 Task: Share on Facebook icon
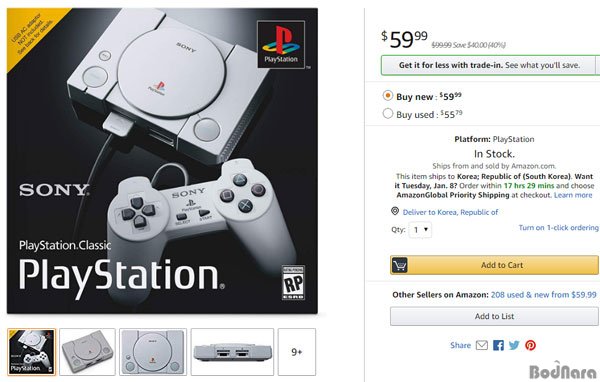click(498, 345)
